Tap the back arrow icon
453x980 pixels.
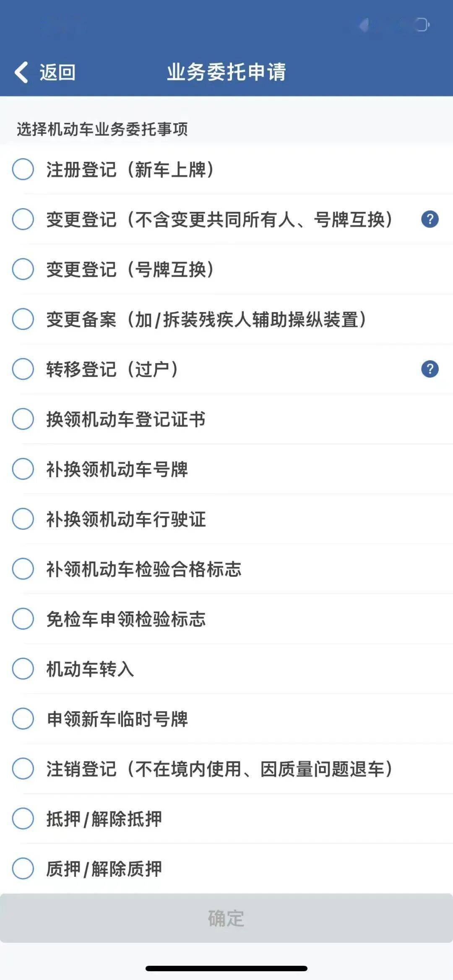coord(21,72)
